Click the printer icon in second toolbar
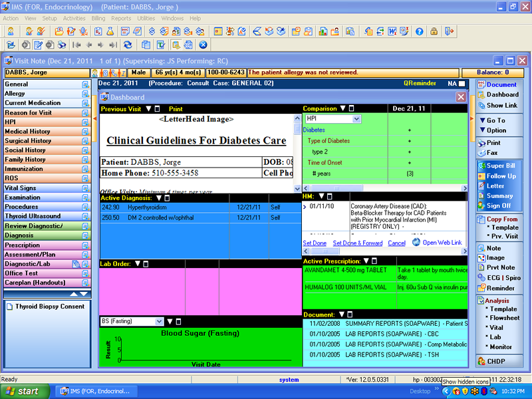 point(62,45)
